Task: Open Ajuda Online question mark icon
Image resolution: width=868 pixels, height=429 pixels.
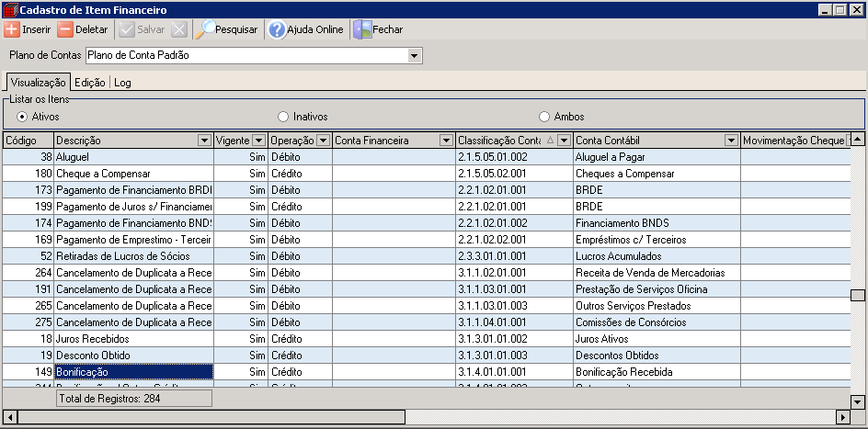Action: (x=277, y=29)
